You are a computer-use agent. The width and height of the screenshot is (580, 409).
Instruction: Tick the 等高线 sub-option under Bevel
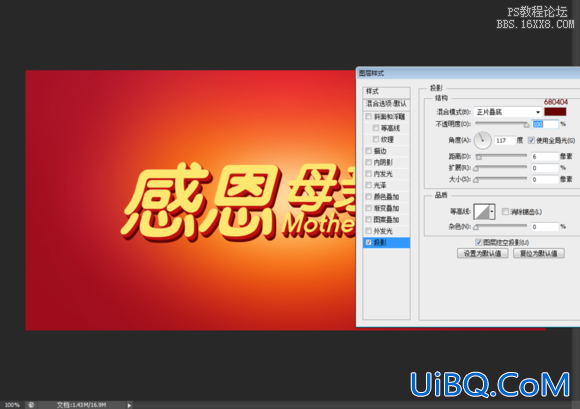click(376, 128)
